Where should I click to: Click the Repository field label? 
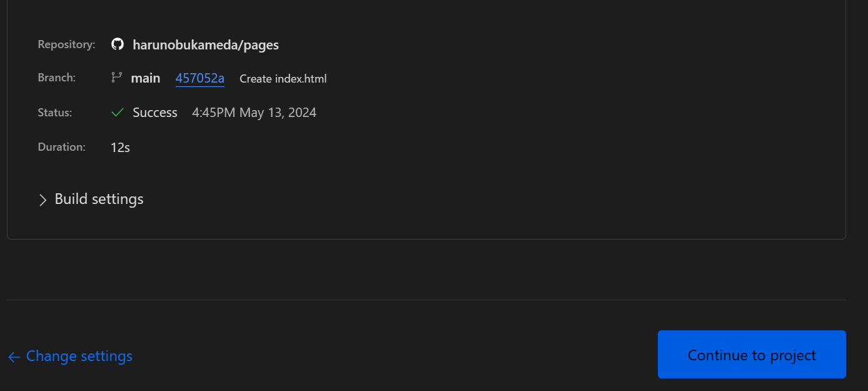(x=66, y=44)
